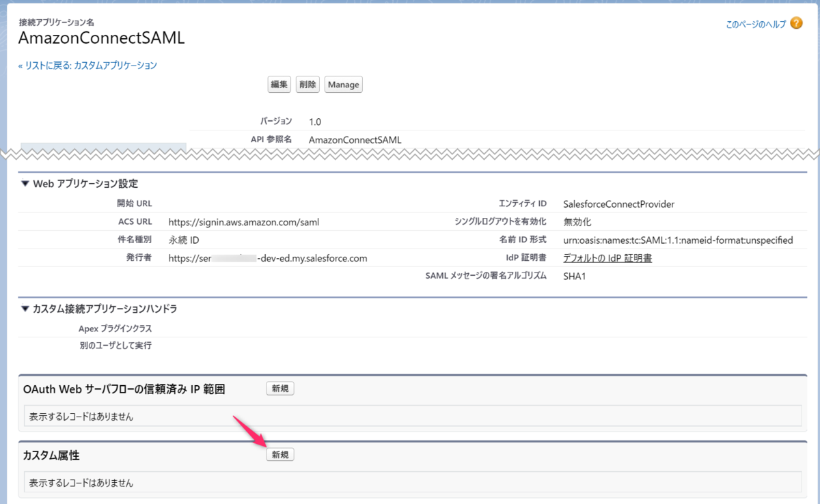Open the デフォルトの IdP 証明書 link
Image resolution: width=820 pixels, height=504 pixels.
(x=607, y=258)
